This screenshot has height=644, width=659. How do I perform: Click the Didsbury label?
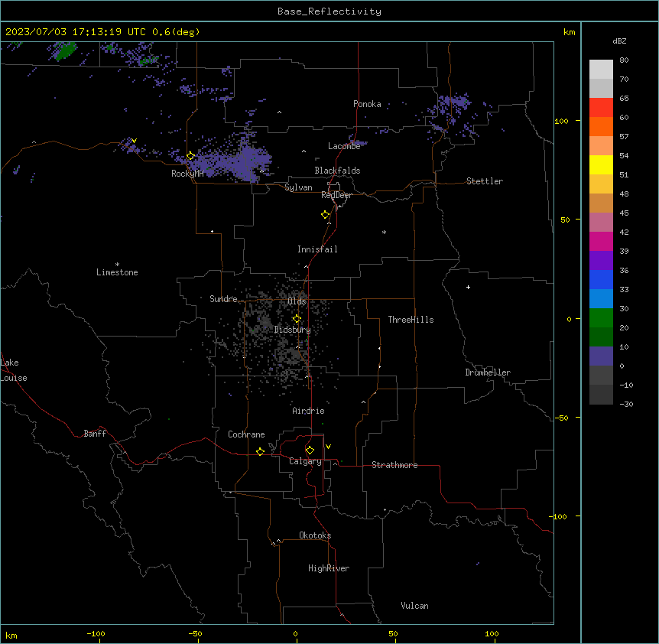[293, 330]
